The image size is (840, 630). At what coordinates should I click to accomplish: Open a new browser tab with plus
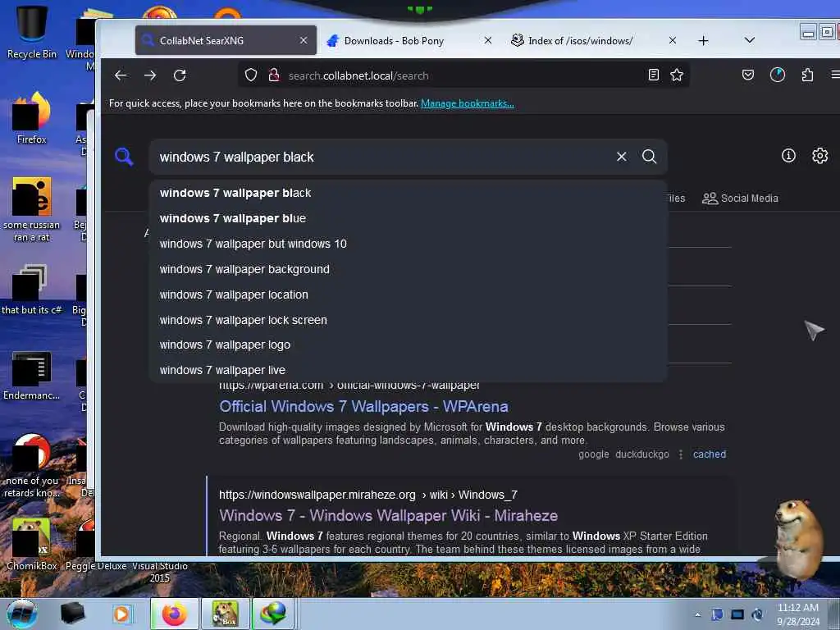click(703, 41)
